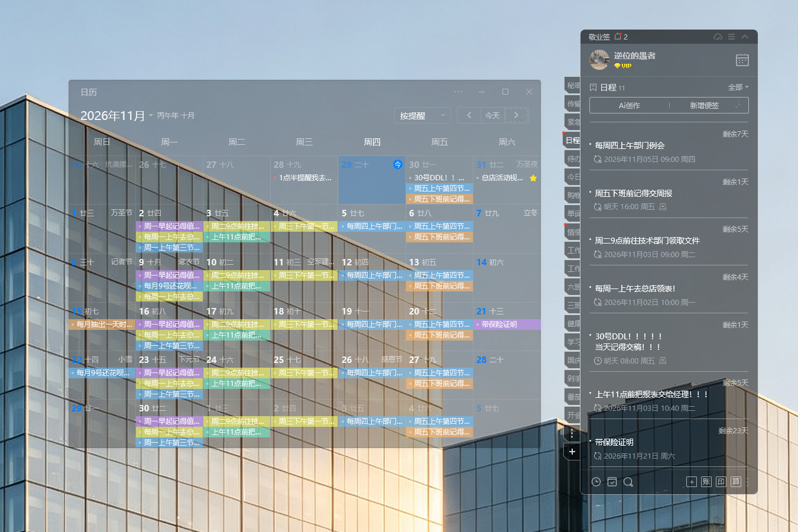Switch to the 健康 sidebar tab

pos(573,323)
